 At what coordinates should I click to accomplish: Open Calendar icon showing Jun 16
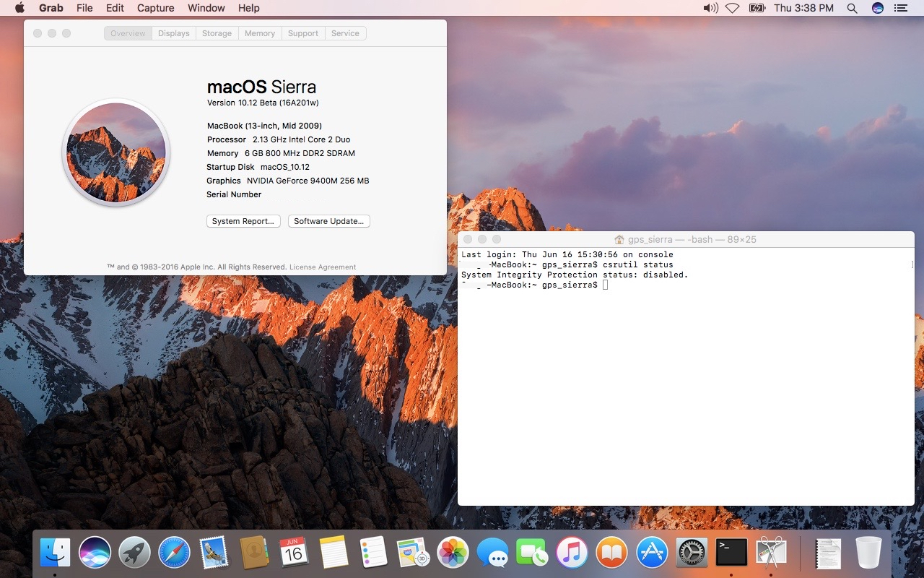294,553
